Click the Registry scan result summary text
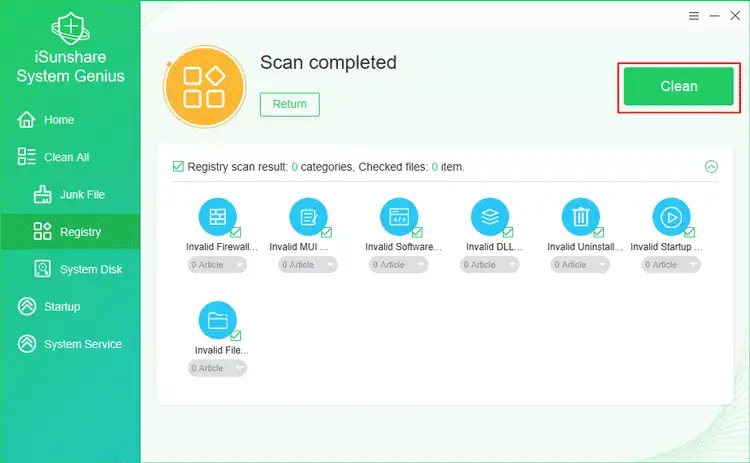 pyautogui.click(x=326, y=167)
